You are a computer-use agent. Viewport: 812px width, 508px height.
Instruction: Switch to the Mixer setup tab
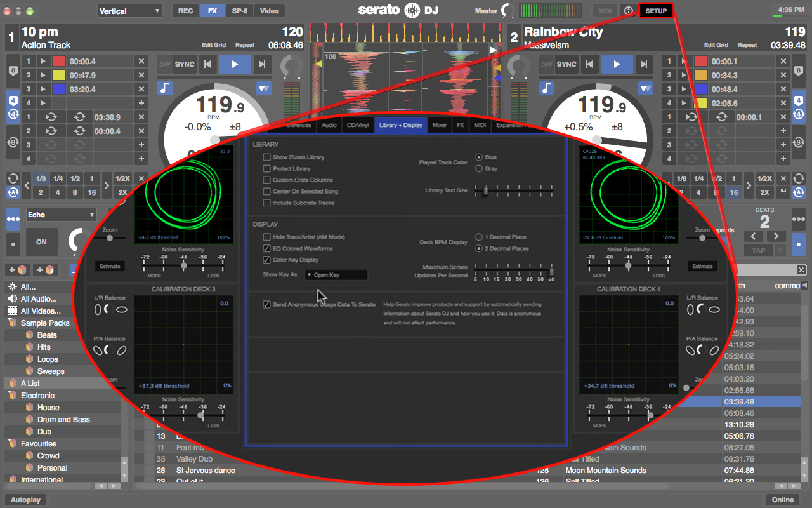(x=440, y=125)
